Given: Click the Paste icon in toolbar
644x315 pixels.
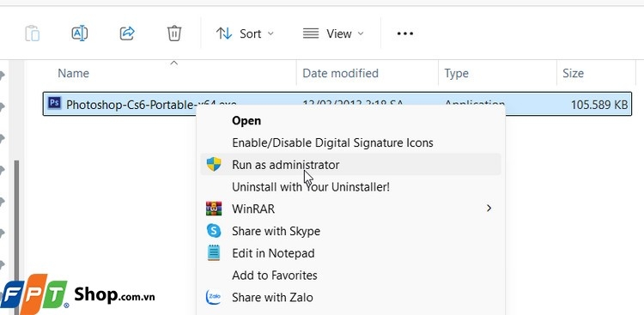Looking at the screenshot, I should click(x=33, y=33).
